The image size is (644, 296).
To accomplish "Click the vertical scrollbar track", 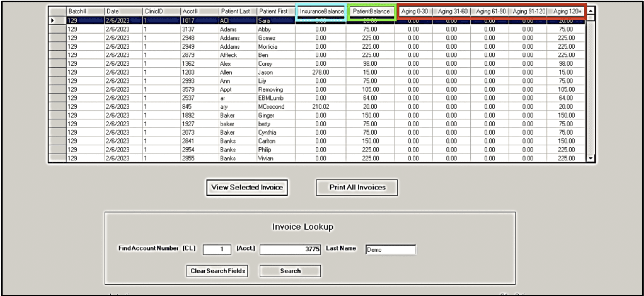I will coord(590,88).
